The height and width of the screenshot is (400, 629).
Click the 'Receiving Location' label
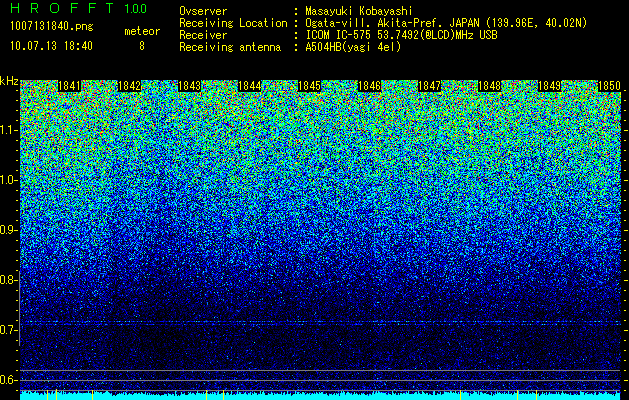click(233, 24)
